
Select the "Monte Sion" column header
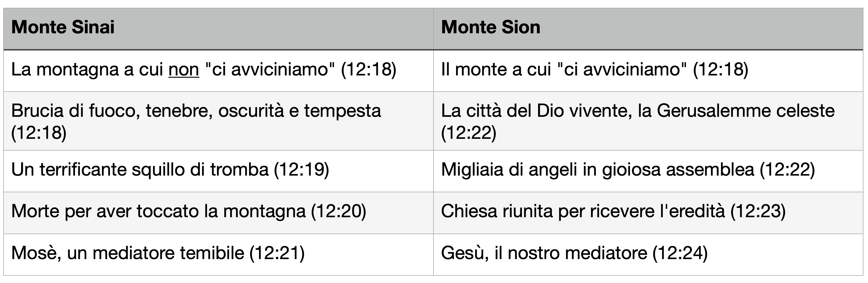pyautogui.click(x=491, y=27)
